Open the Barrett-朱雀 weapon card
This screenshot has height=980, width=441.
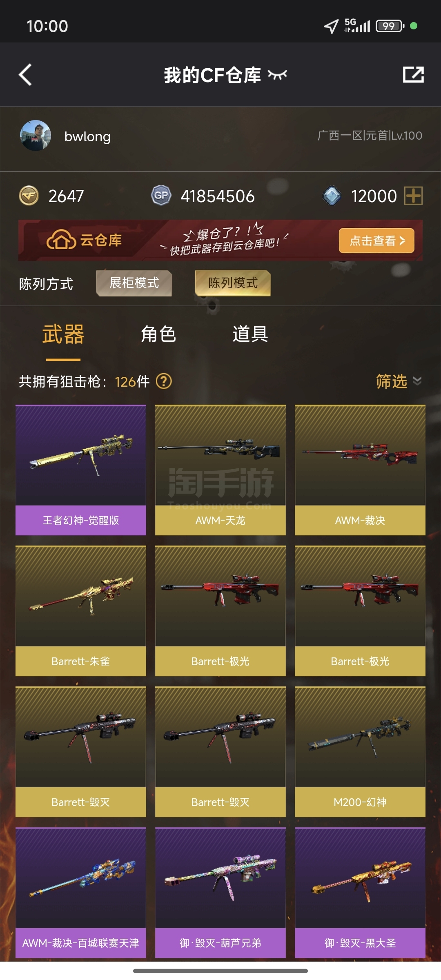point(81,611)
